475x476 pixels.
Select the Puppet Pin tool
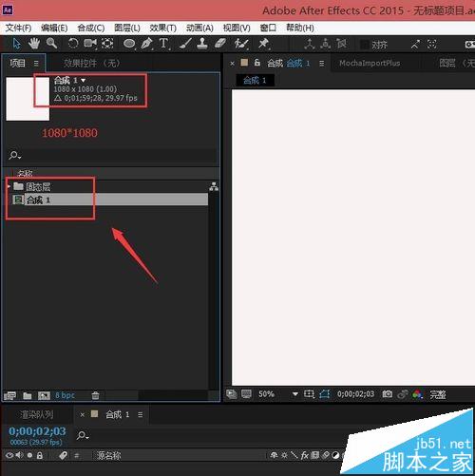[x=263, y=44]
